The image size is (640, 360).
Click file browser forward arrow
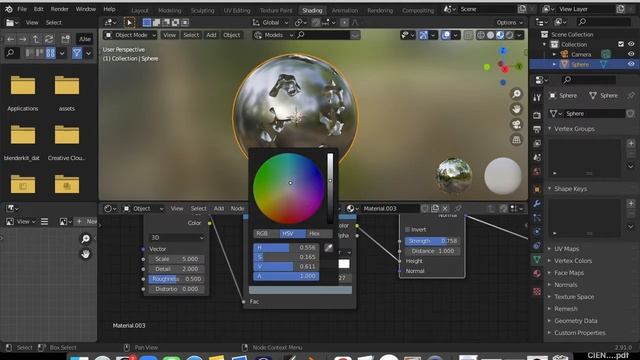(23, 39)
